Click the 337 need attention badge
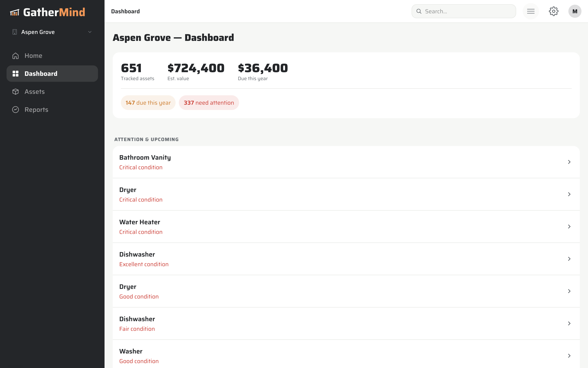This screenshot has width=588, height=368. click(x=209, y=103)
